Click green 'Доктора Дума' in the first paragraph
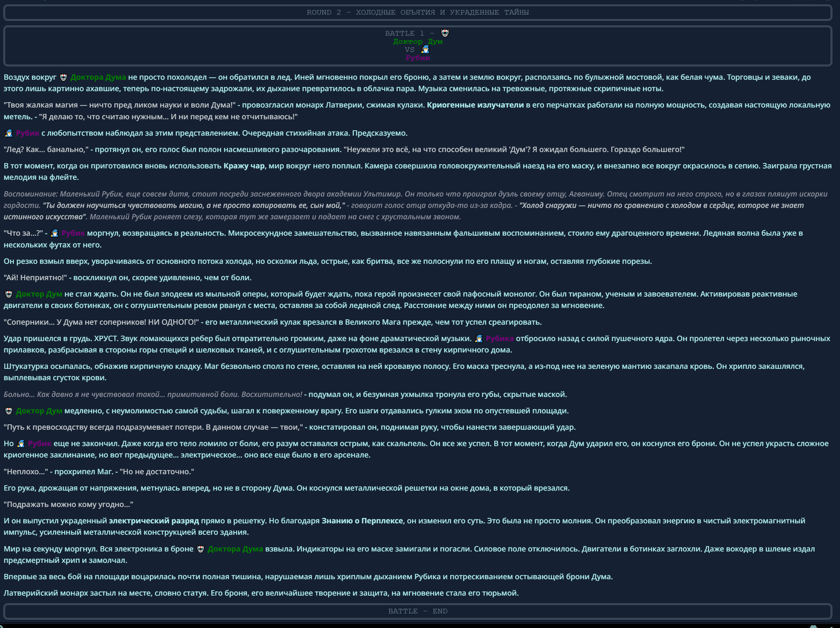 coord(98,77)
